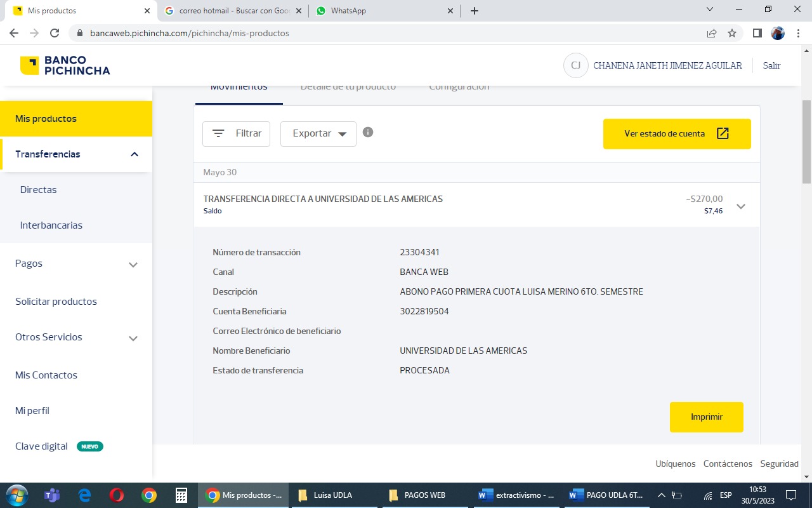812x508 pixels.
Task: Open Microsoft Teams from the taskbar
Action: pyautogui.click(x=51, y=495)
